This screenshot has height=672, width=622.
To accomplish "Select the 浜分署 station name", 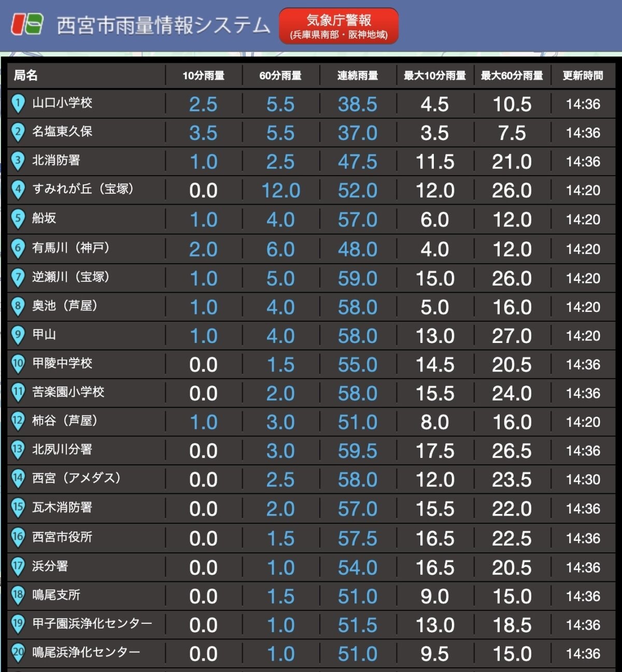I will (x=50, y=566).
